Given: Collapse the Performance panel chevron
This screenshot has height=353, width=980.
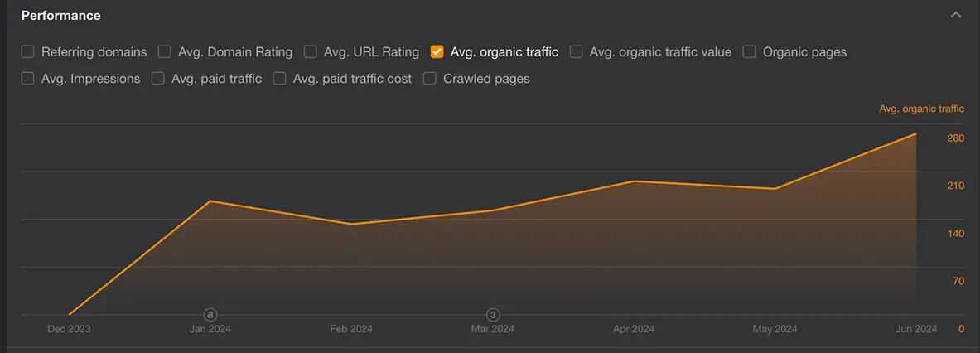Looking at the screenshot, I should tap(956, 16).
